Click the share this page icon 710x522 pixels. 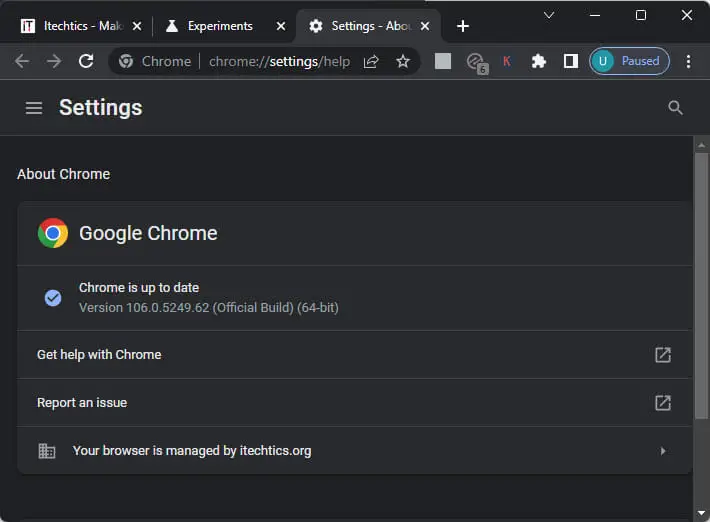pos(371,61)
